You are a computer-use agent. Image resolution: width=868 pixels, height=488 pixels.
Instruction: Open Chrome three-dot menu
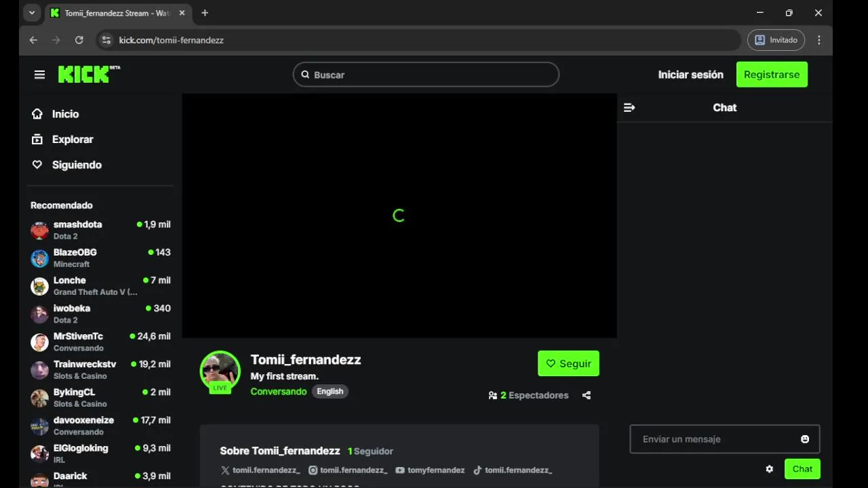pos(819,40)
